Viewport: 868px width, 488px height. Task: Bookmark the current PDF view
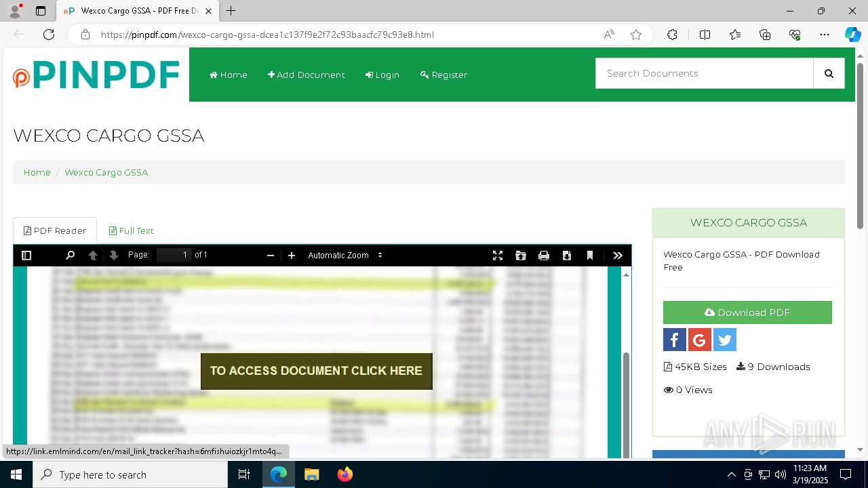click(x=590, y=256)
